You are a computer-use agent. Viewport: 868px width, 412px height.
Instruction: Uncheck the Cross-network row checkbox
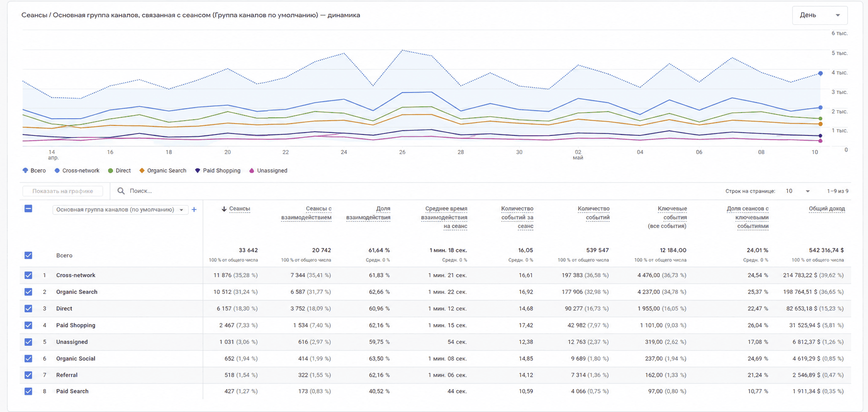pos(28,276)
